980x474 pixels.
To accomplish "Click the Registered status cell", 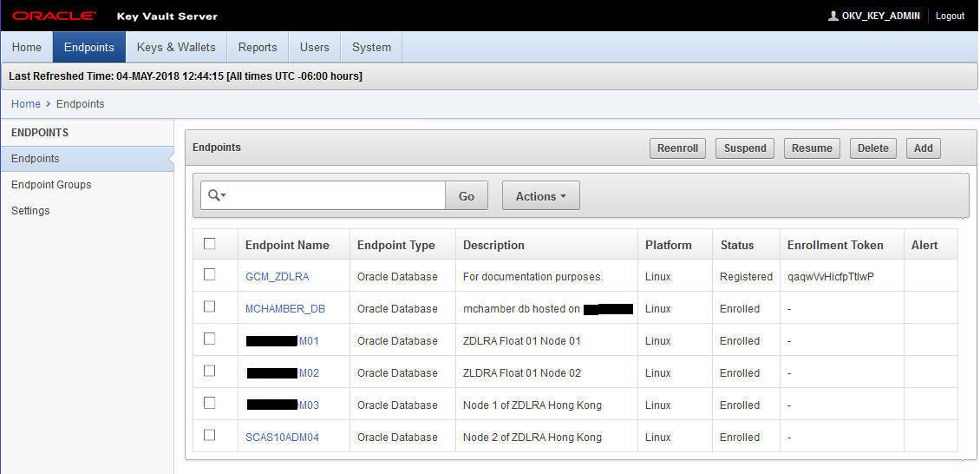I will [746, 276].
